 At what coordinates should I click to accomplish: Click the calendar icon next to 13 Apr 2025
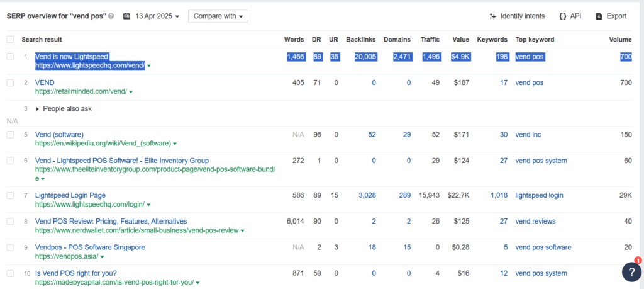(x=127, y=16)
